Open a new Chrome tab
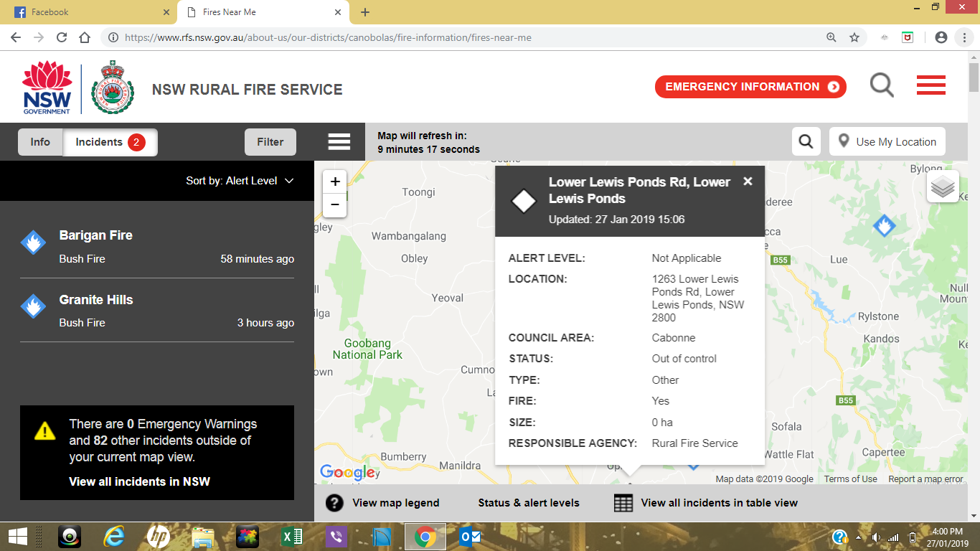 (365, 12)
